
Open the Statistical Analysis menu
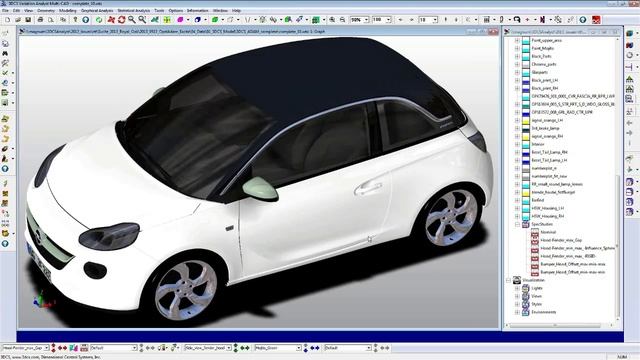(133, 11)
